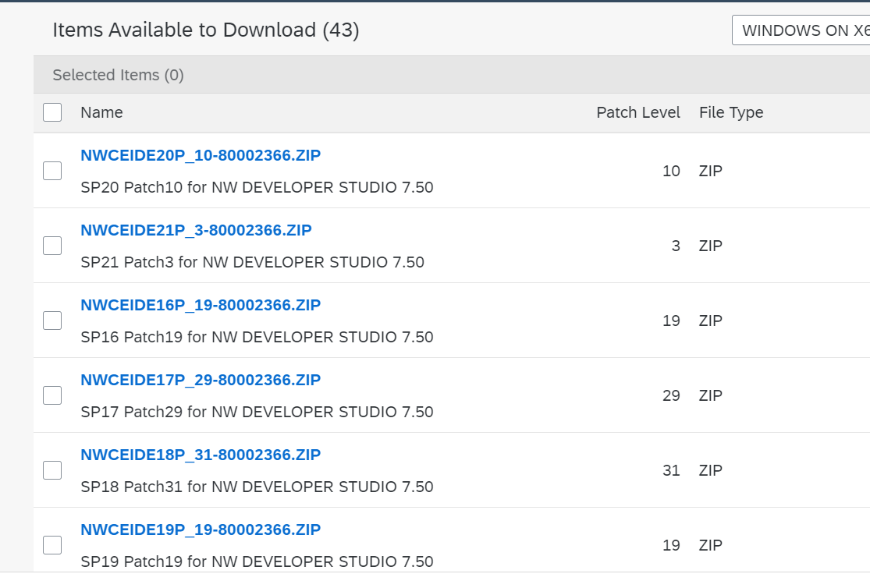Click patch level value 10
Image resolution: width=870 pixels, height=588 pixels.
pos(671,171)
